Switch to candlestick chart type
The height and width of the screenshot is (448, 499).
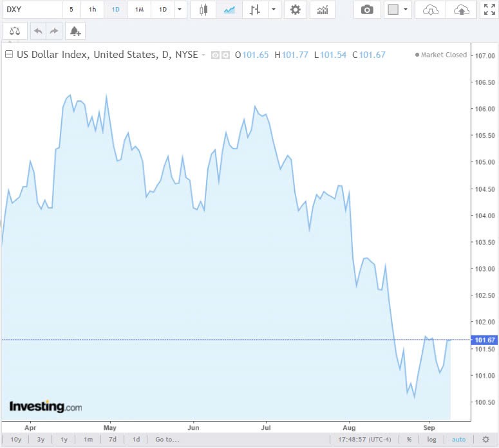coord(203,10)
